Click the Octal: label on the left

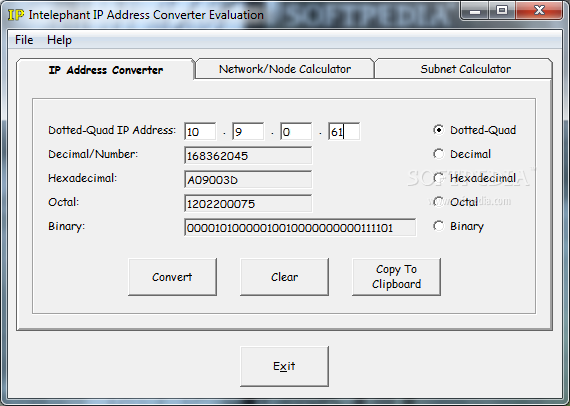point(63,202)
